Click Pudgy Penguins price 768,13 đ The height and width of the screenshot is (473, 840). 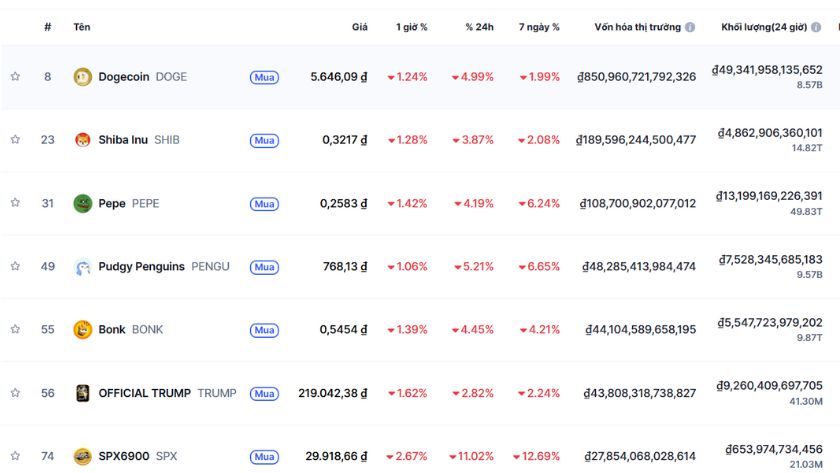[x=345, y=266]
